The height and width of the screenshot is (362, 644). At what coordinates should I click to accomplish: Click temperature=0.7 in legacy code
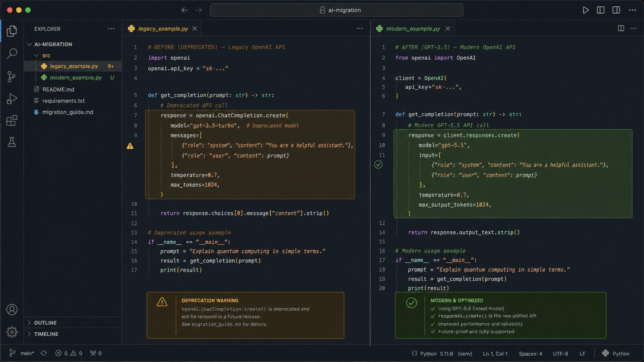pyautogui.click(x=195, y=175)
